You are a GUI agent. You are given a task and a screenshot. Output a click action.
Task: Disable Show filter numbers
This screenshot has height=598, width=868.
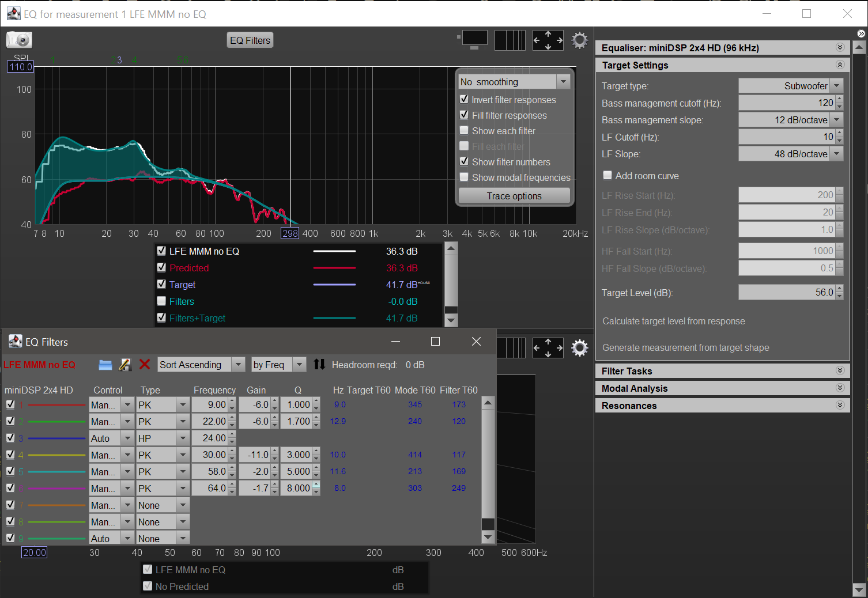coord(464,161)
